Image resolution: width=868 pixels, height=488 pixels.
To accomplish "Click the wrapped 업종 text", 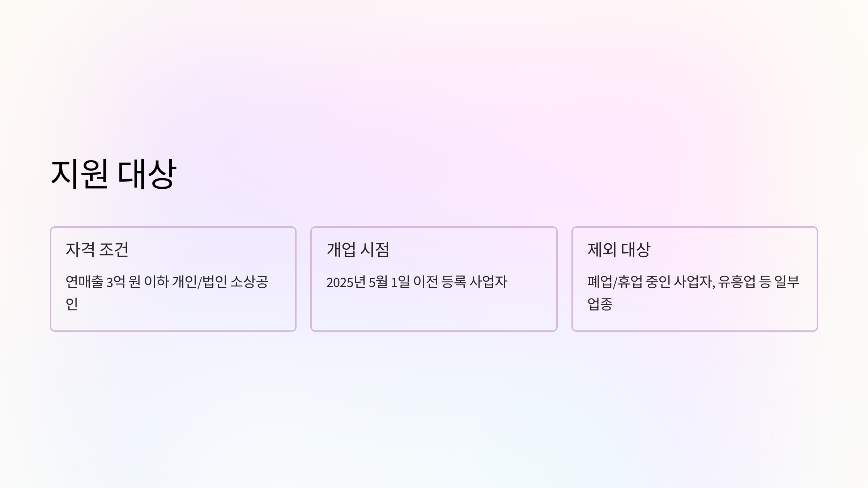I will pos(600,304).
